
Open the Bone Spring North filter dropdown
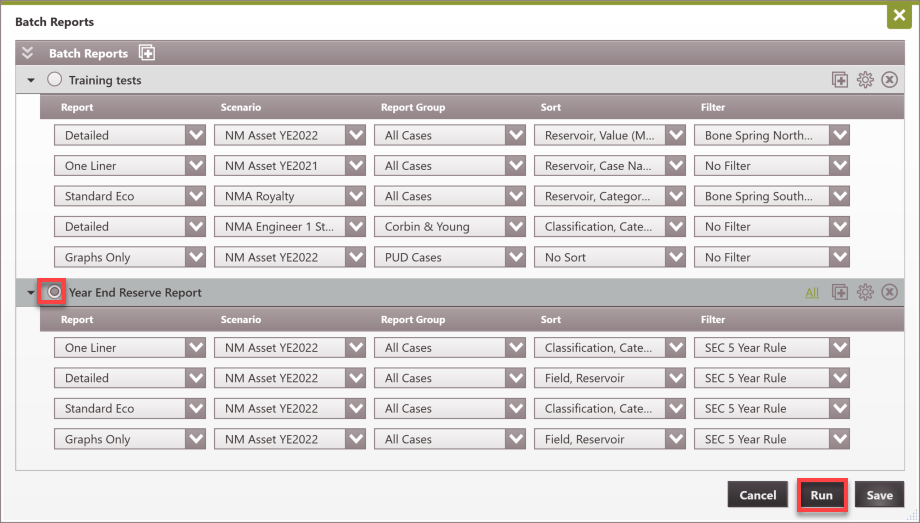[x=838, y=135]
